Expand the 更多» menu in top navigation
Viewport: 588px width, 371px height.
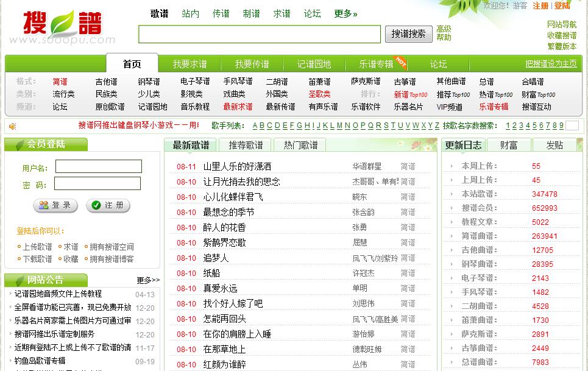pos(345,13)
